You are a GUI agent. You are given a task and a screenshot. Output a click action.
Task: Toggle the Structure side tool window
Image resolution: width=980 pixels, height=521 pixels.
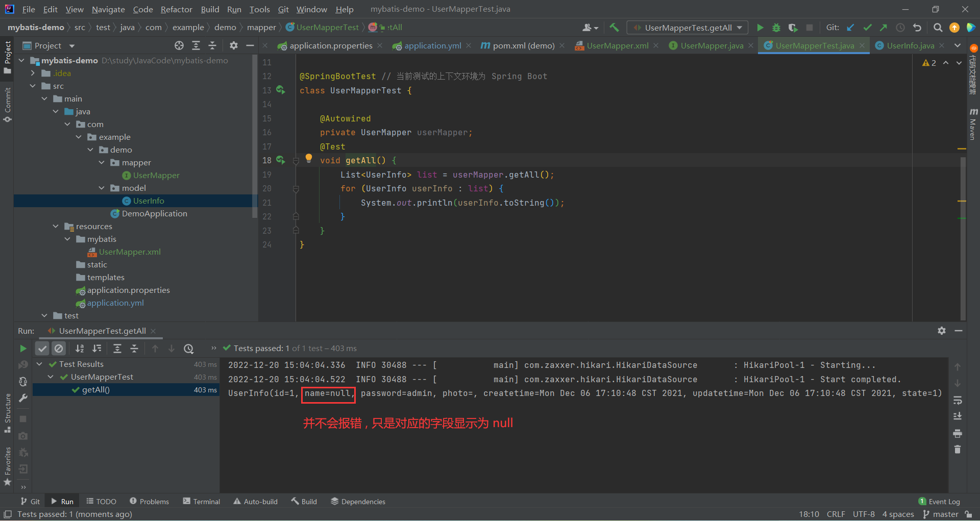(x=7, y=413)
